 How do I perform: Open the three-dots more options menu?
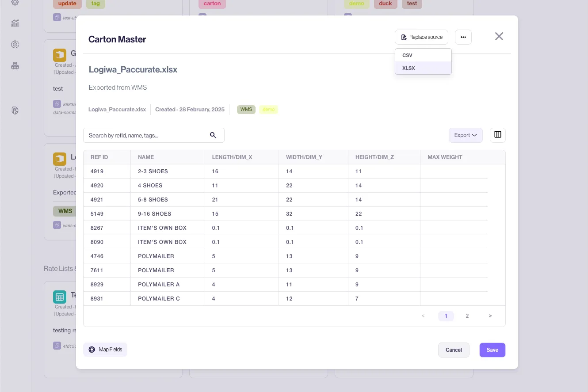pyautogui.click(x=463, y=37)
